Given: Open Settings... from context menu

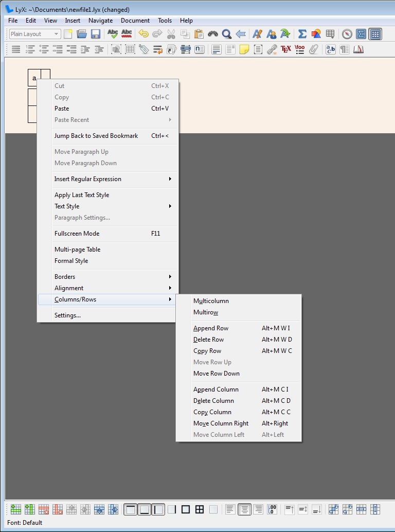Looking at the screenshot, I should [x=107, y=315].
